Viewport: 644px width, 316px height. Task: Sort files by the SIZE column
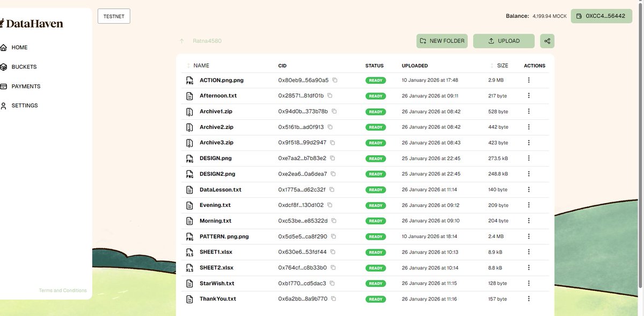499,66
